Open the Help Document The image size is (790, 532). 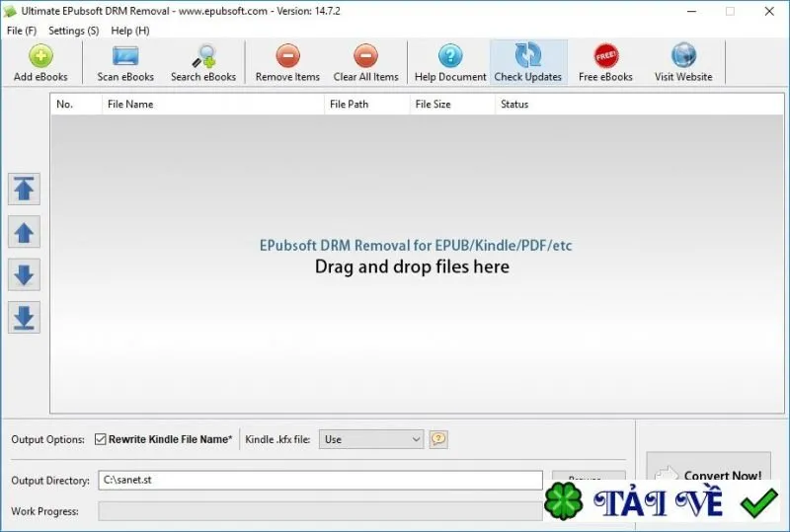[450, 62]
